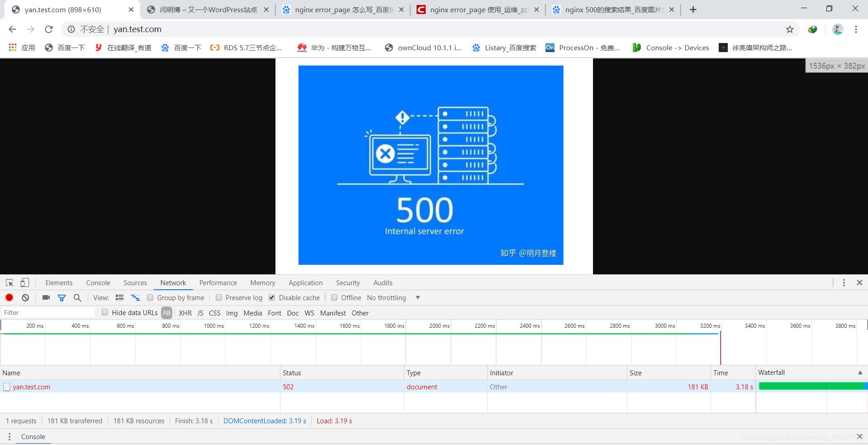Click the 500 error image on page
Screen dimensions: 868x445
[431, 165]
